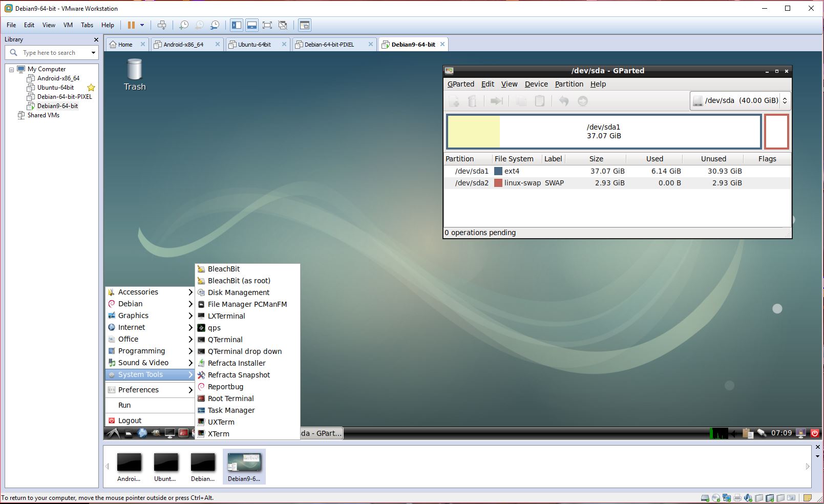Image resolution: width=824 pixels, height=504 pixels.
Task: Open the /dev/sda device selector dropdown
Action: pyautogui.click(x=741, y=101)
